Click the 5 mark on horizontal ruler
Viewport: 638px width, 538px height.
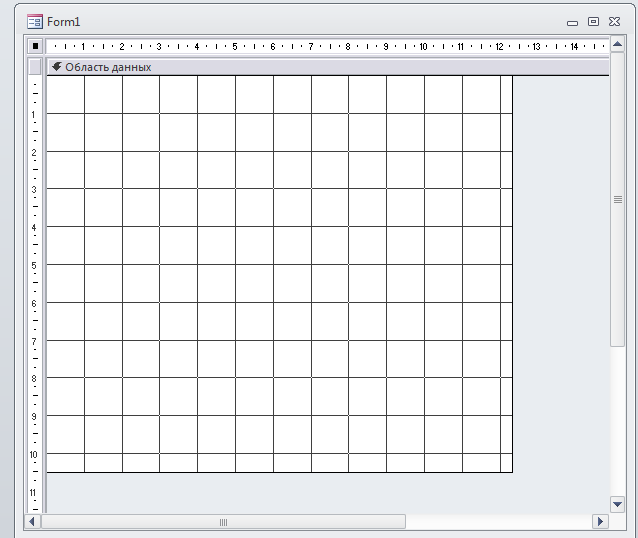(235, 46)
